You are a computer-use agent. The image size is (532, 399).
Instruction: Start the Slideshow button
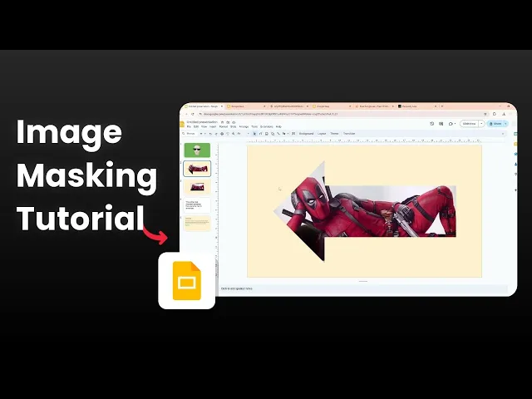469,124
